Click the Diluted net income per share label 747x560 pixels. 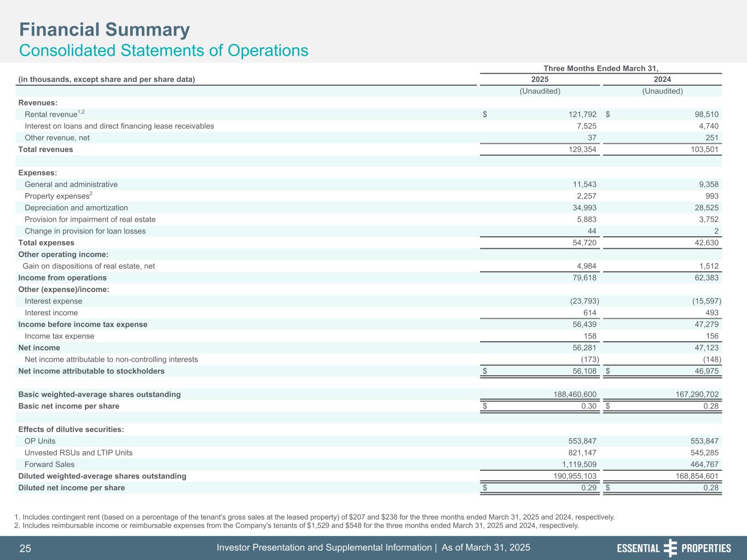click(72, 488)
